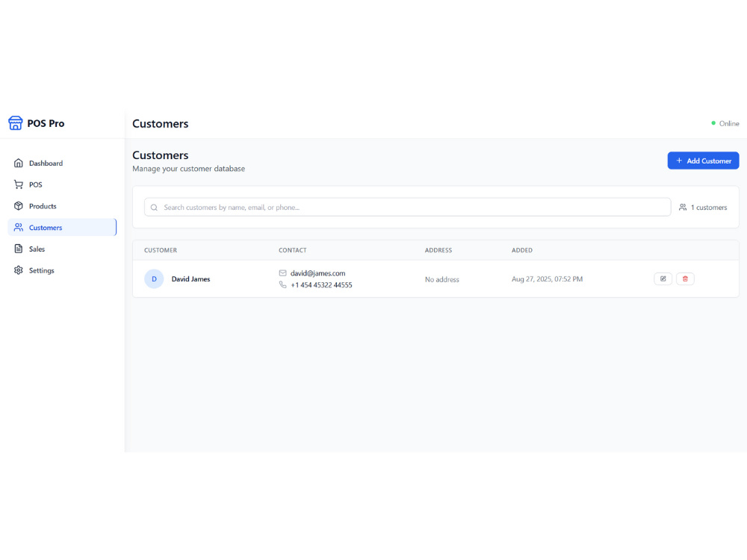Click the ADDED column header
The image size is (747, 560).
(522, 250)
